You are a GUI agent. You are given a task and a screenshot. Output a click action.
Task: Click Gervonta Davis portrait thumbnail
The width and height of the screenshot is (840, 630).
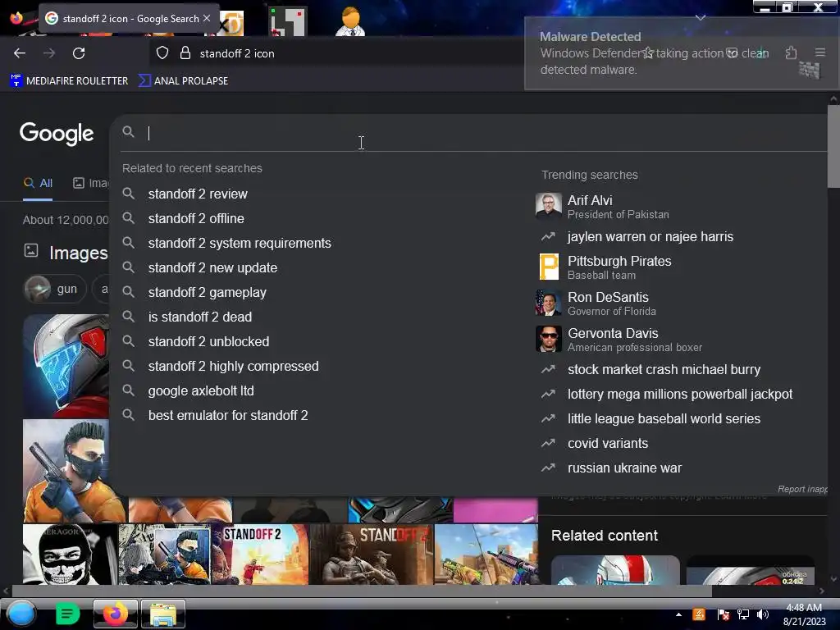(x=549, y=339)
